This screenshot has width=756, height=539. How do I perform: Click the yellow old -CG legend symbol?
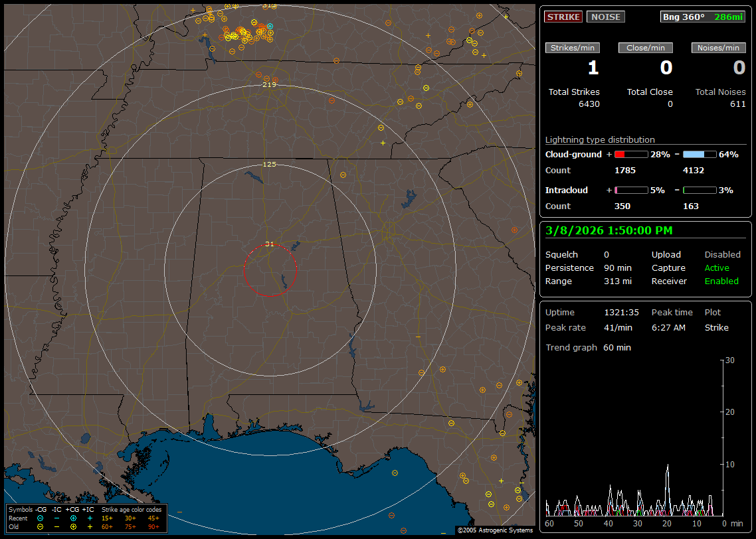[41, 526]
